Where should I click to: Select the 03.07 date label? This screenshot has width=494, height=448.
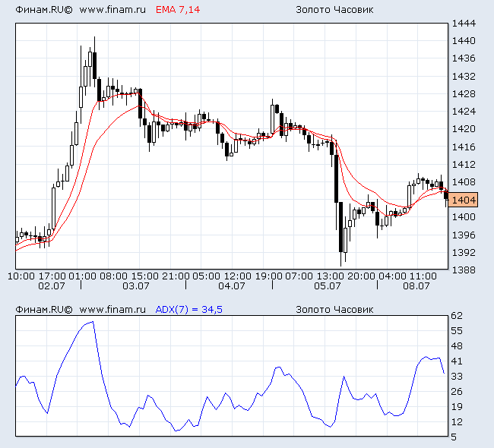tap(135, 286)
